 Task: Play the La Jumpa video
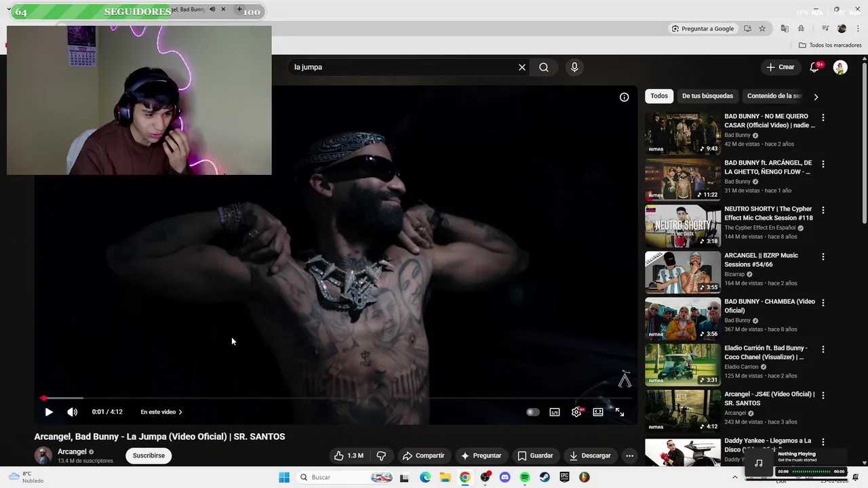[49, 412]
